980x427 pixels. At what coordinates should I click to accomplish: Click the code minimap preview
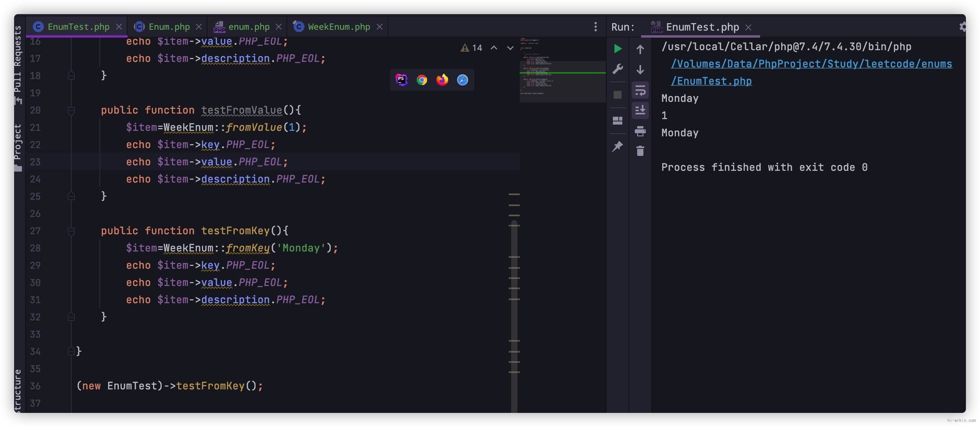(x=563, y=70)
